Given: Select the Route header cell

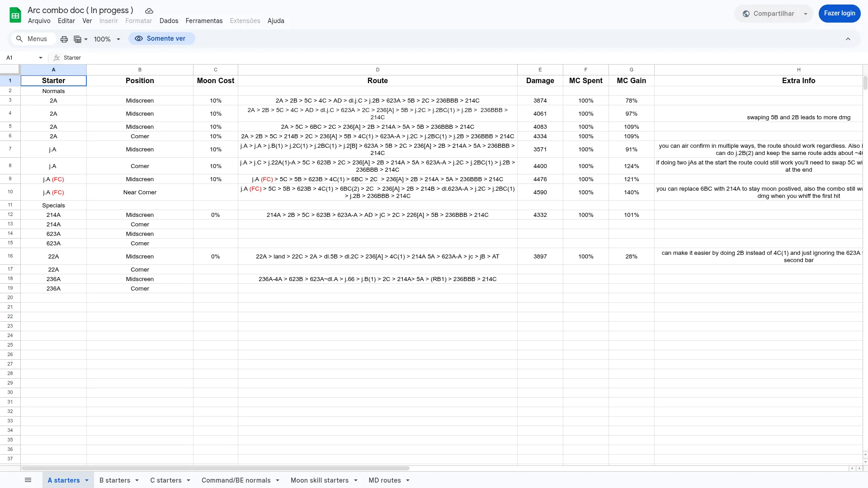Looking at the screenshot, I should 377,81.
